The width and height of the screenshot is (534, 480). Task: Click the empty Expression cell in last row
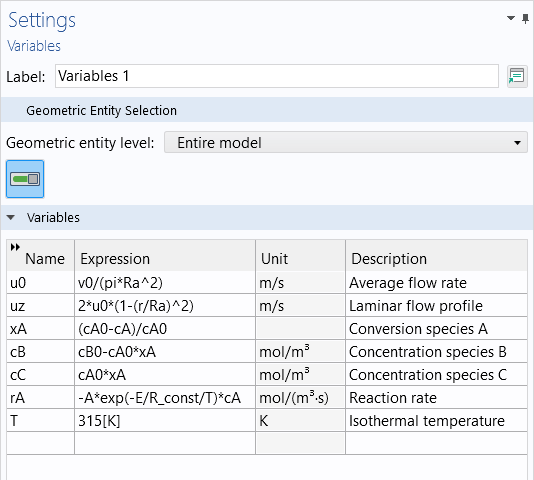point(165,443)
